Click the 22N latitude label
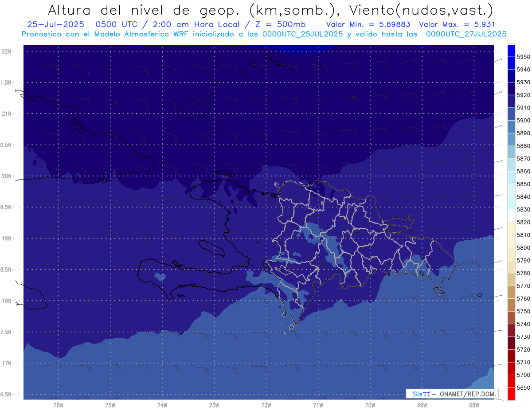This screenshot has height=411, width=532. point(7,51)
